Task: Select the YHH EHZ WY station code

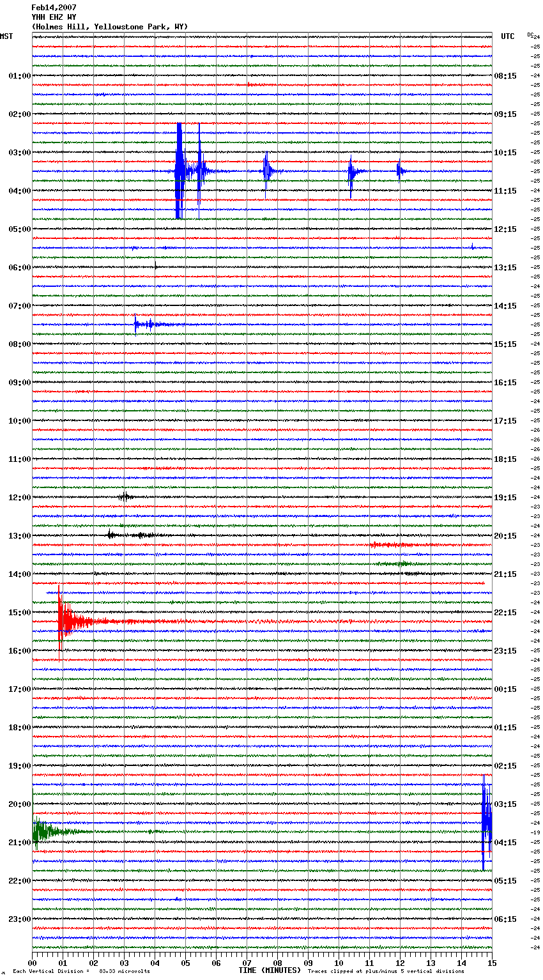Action: coord(54,17)
